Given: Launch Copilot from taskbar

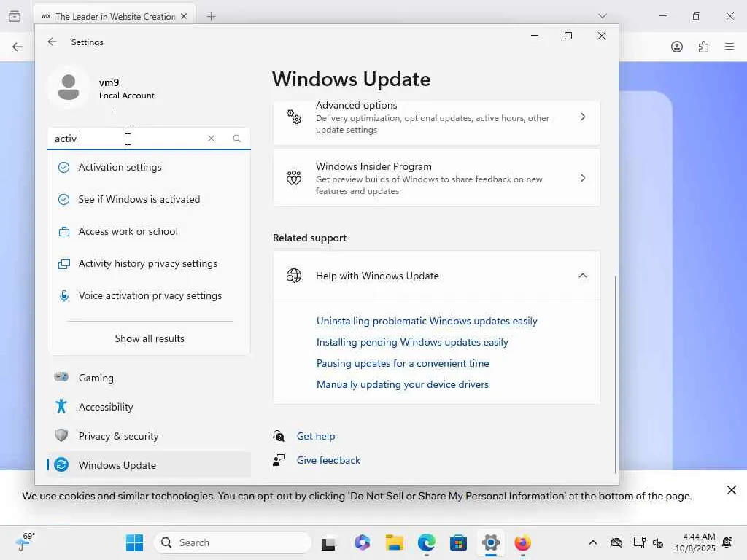Looking at the screenshot, I should 362,542.
